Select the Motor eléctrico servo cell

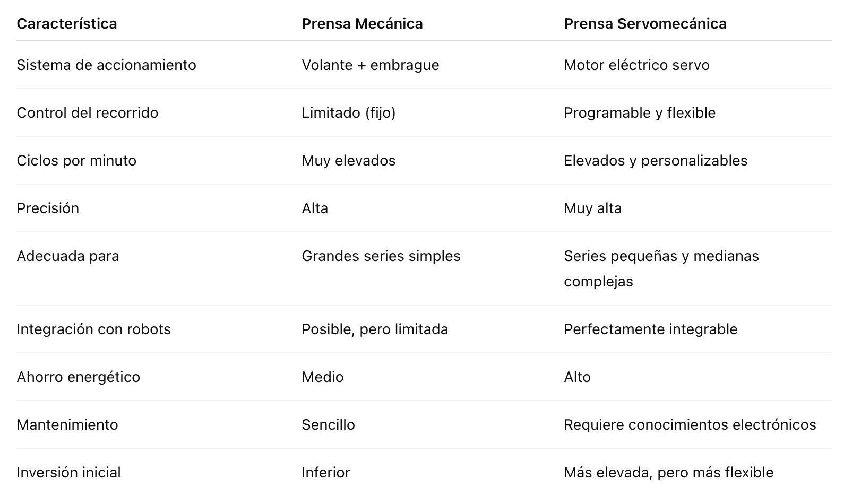coord(636,65)
